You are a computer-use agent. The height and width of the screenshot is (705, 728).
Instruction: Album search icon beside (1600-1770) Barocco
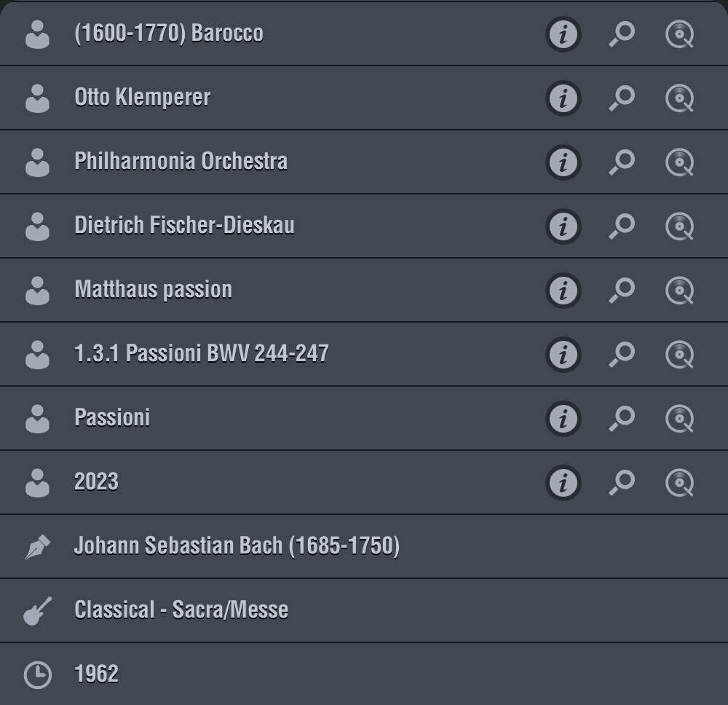679,34
